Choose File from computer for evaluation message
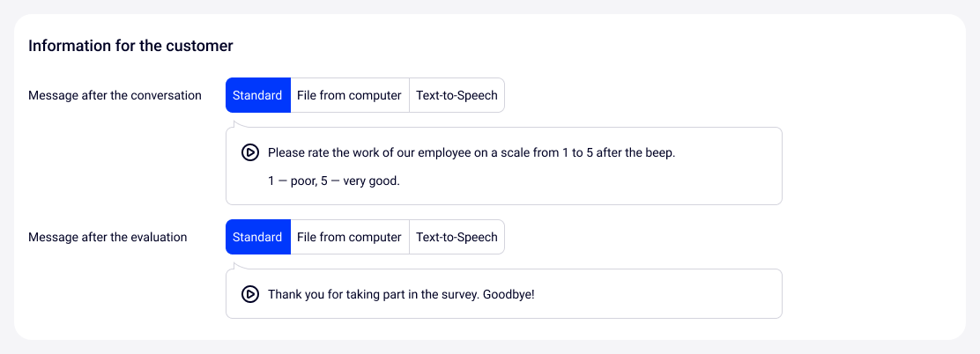The image size is (980, 354). coord(349,237)
